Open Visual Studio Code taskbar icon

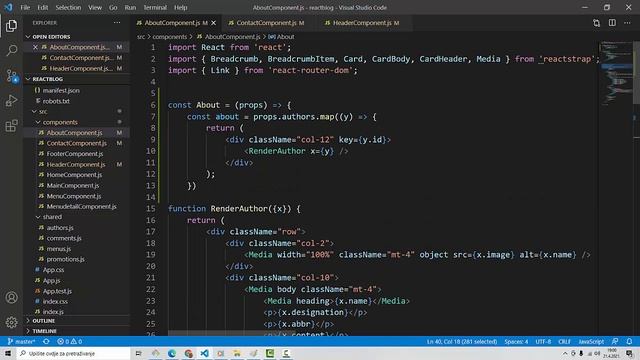(204, 353)
